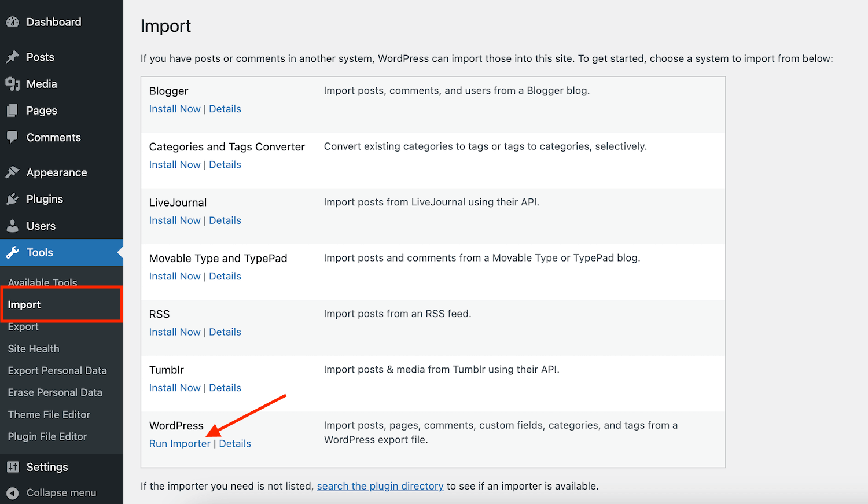Open the Users menu
The height and width of the screenshot is (504, 868).
[x=41, y=226]
